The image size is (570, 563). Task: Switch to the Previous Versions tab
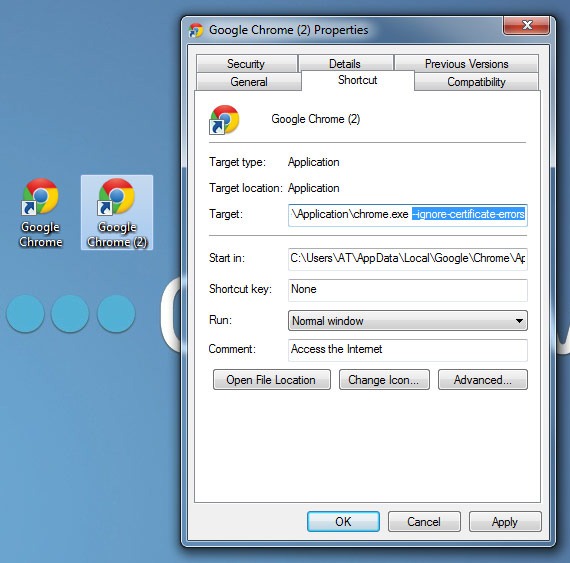466,64
